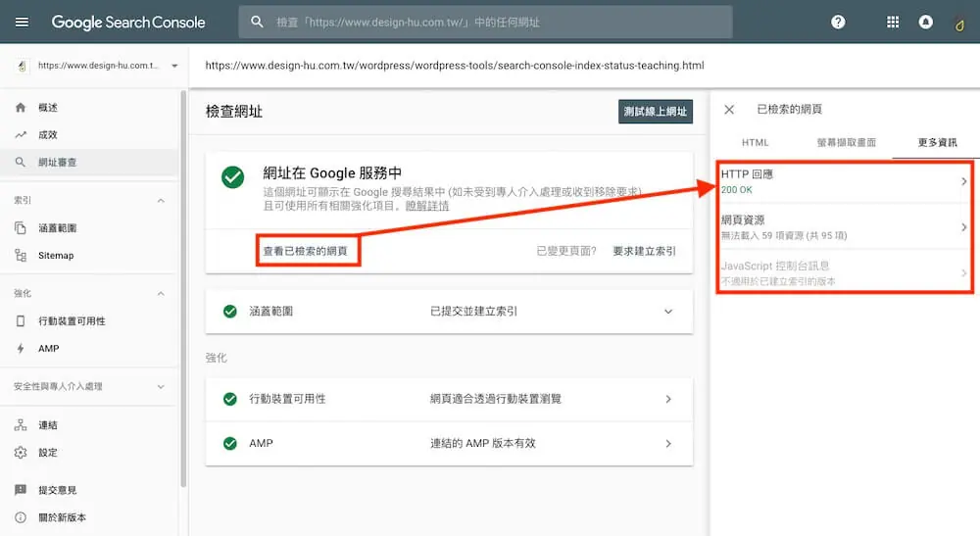
Task: Open the 瞭解詳情 link
Action: point(427,206)
